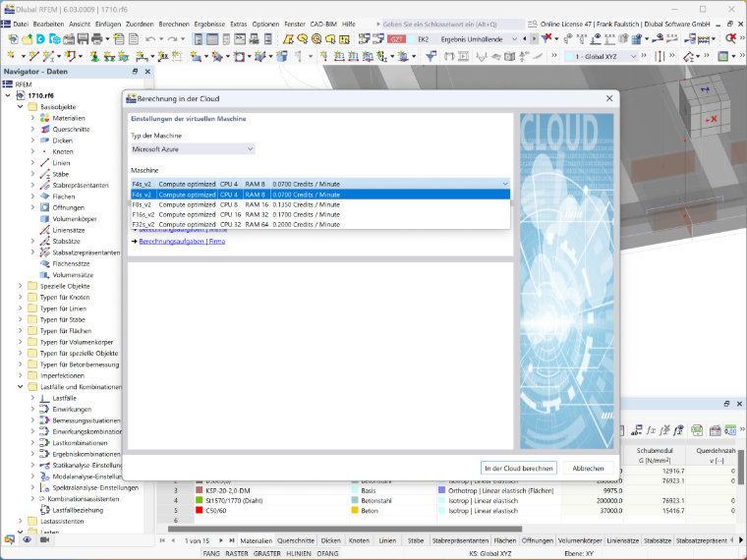This screenshot has width=747, height=560.
Task: Toggle OFANG in status bar
Action: pos(327,553)
